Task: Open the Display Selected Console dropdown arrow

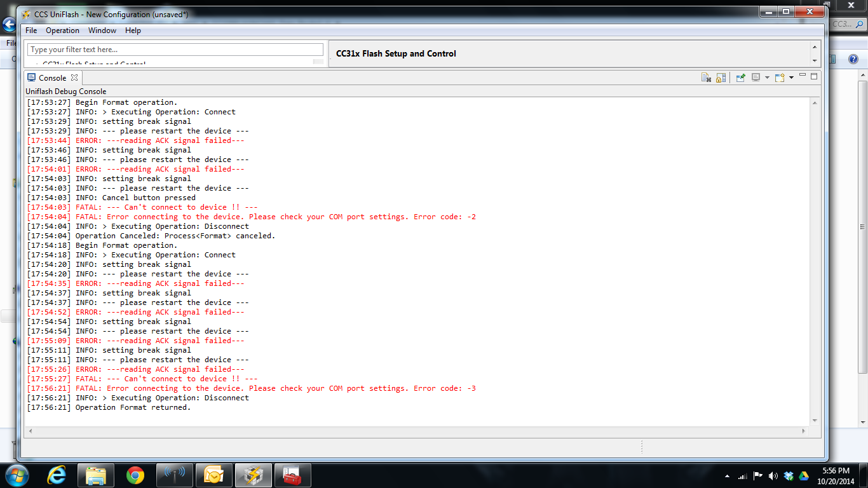Action: pyautogui.click(x=767, y=78)
